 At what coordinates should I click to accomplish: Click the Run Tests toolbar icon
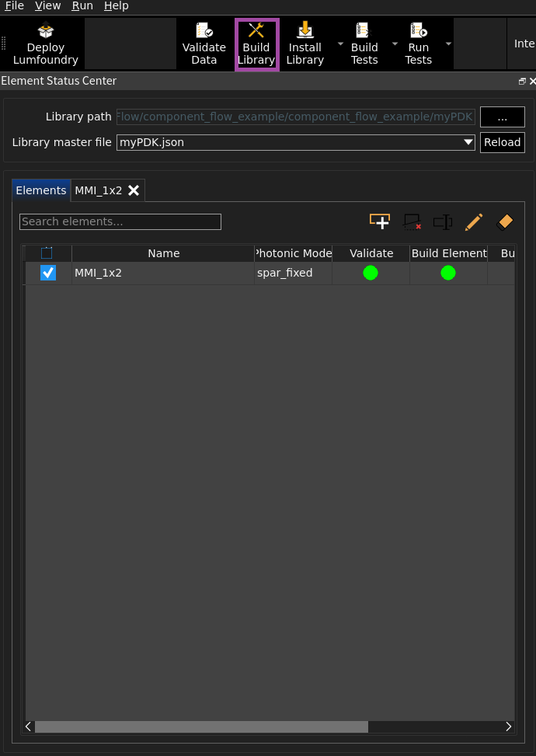[418, 44]
